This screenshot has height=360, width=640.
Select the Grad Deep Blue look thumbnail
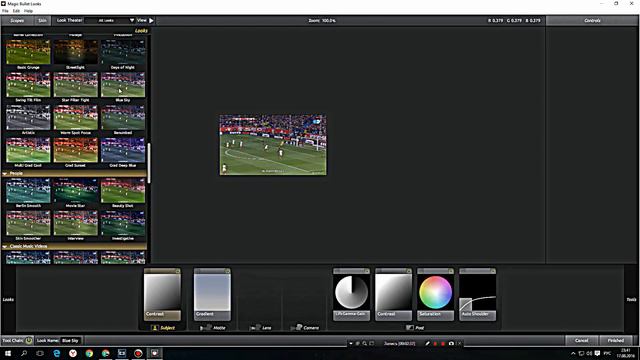123,150
